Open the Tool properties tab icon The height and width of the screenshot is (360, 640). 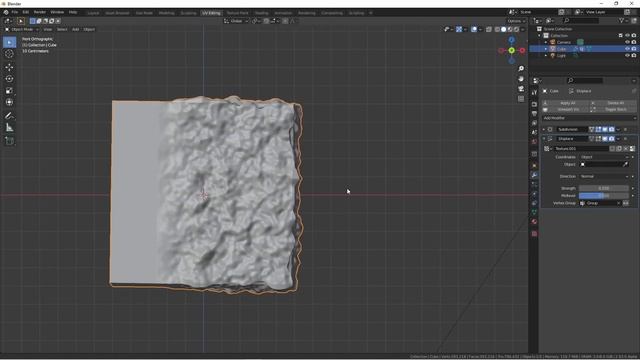(x=534, y=93)
